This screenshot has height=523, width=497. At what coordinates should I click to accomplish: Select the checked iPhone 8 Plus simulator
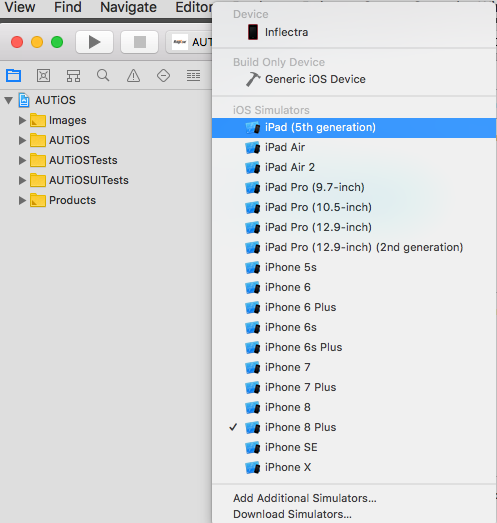(354, 427)
